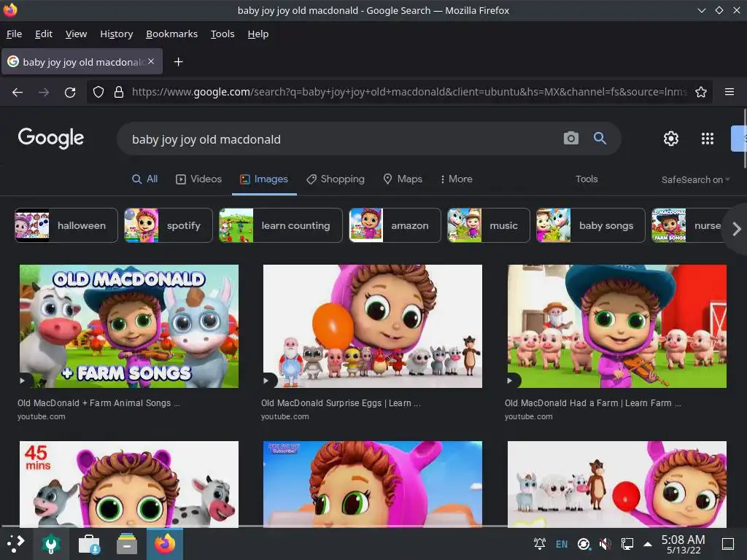Launch the green wrench taskbar app

coord(51,543)
